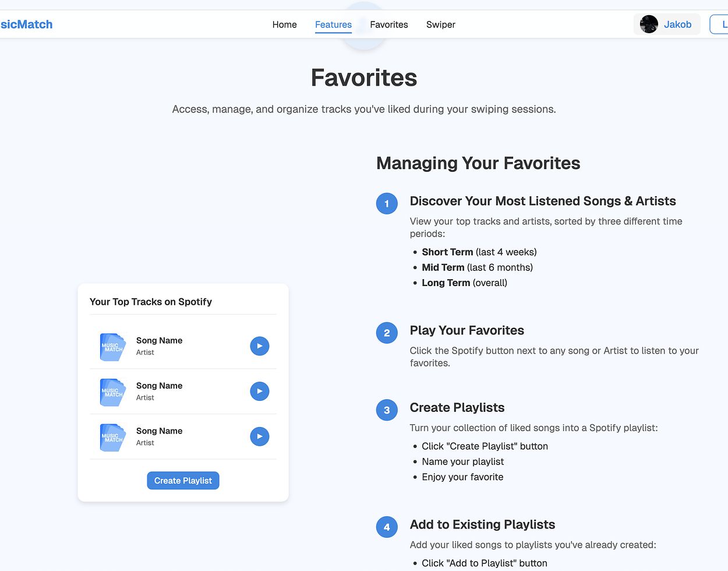
Task: Click the partially visible button beside Jakob
Action: tap(720, 24)
